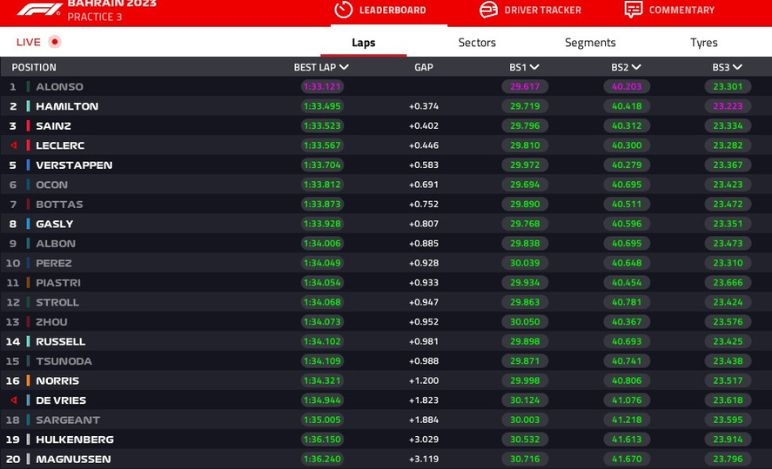Select the GASLY driver name
Image resolution: width=772 pixels, height=469 pixels.
[x=54, y=224]
